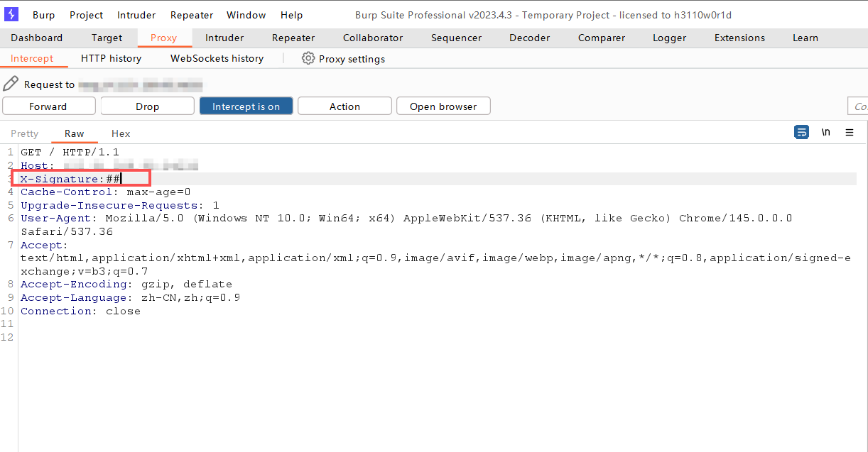Switch to the Hex view tab
868x452 pixels.
pos(121,133)
